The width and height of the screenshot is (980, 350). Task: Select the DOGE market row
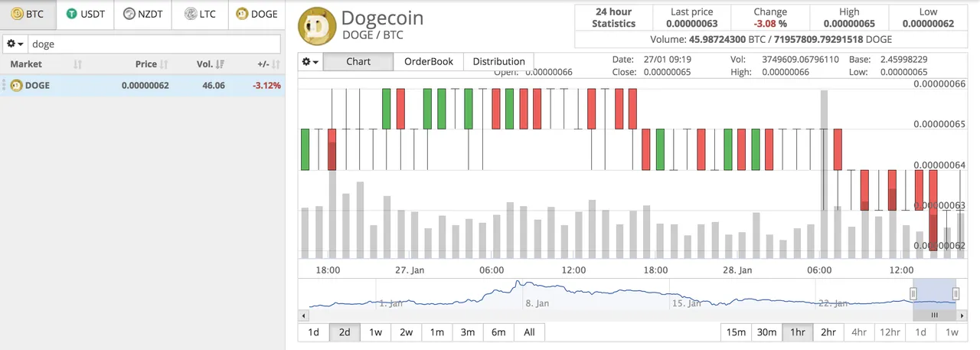pyautogui.click(x=142, y=86)
